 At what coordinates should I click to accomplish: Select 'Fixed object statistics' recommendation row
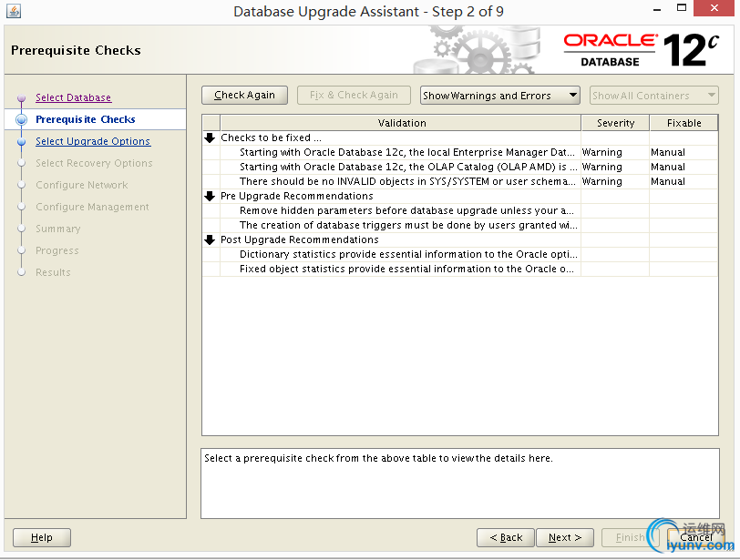[x=460, y=270]
